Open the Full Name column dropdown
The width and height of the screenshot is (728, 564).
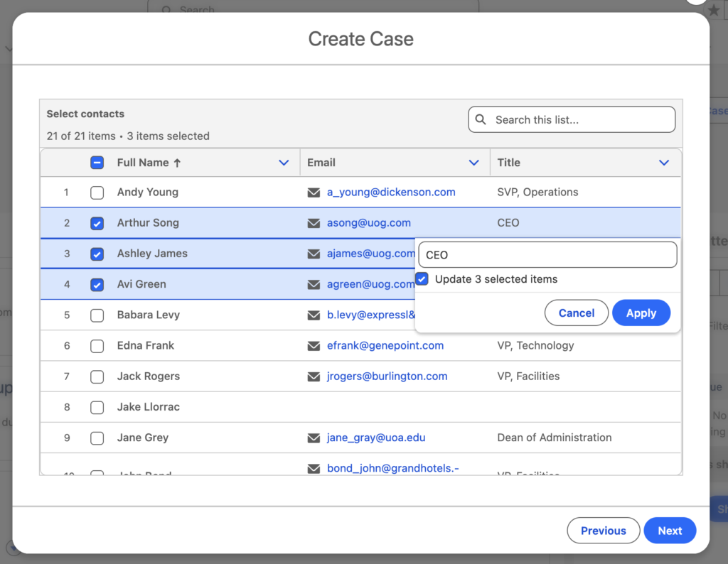click(x=284, y=163)
